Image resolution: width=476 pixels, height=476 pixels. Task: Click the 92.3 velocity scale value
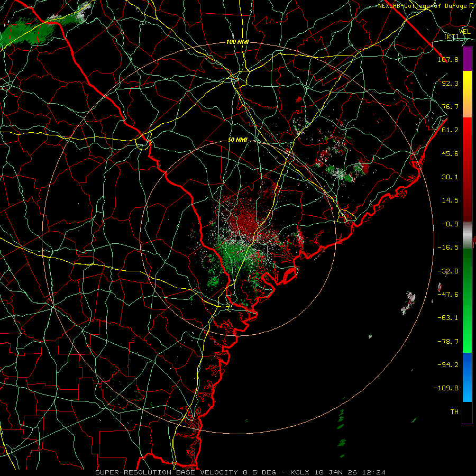coord(450,83)
